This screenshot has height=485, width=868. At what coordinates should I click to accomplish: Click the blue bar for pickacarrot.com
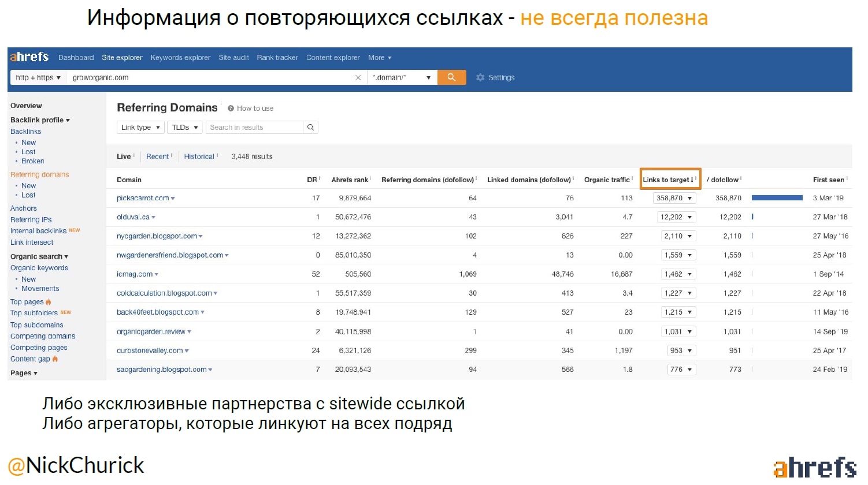(x=777, y=198)
